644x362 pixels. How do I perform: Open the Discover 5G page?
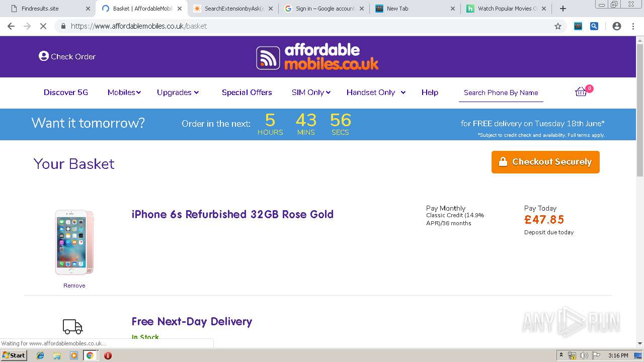[x=66, y=93]
